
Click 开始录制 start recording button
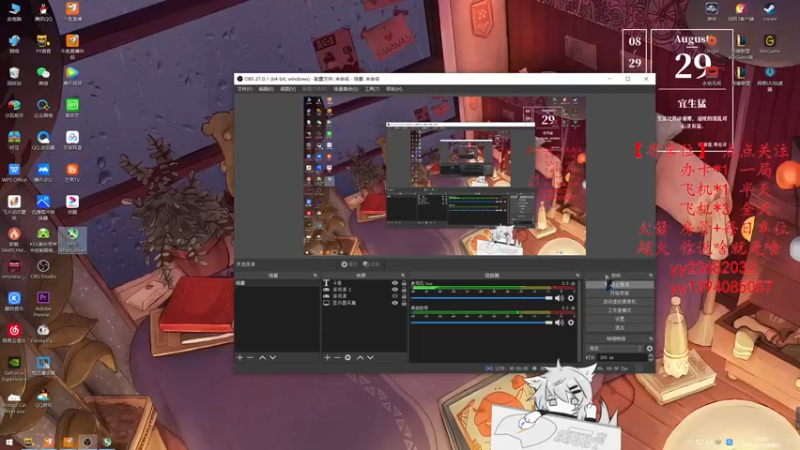(x=619, y=293)
